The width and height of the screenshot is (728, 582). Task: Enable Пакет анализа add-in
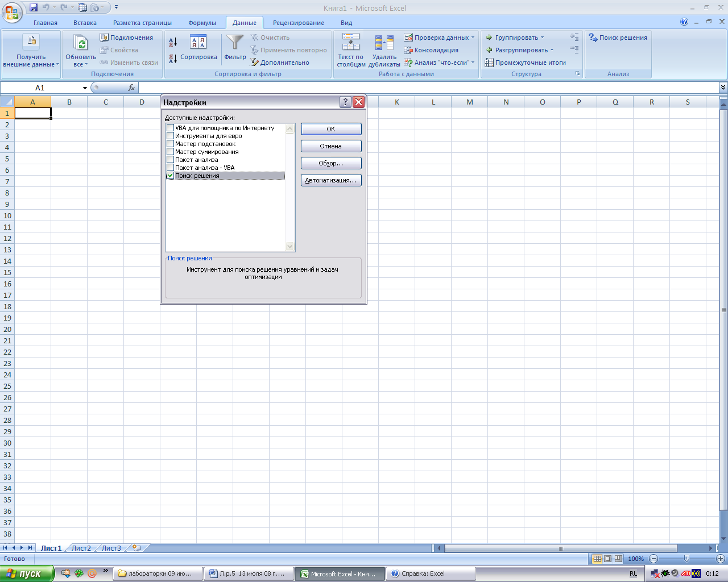click(x=170, y=160)
